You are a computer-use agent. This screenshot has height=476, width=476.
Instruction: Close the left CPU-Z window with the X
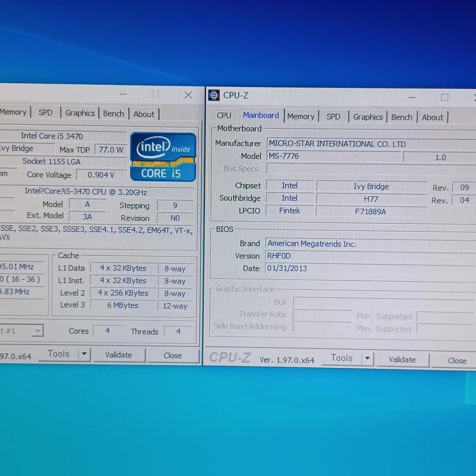(x=188, y=95)
